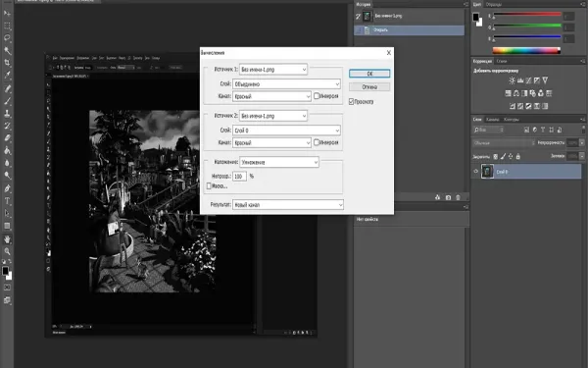This screenshot has height=368, width=588.
Task: Select the Lasso tool
Action: click(x=7, y=38)
